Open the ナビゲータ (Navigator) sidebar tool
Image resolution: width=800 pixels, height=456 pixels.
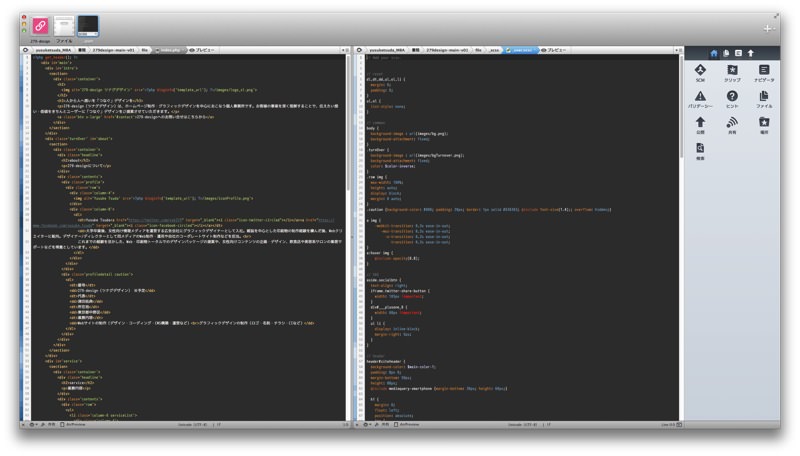point(764,72)
